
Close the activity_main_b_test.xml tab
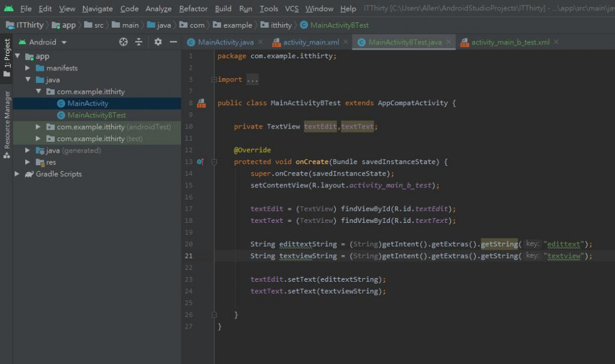click(556, 42)
